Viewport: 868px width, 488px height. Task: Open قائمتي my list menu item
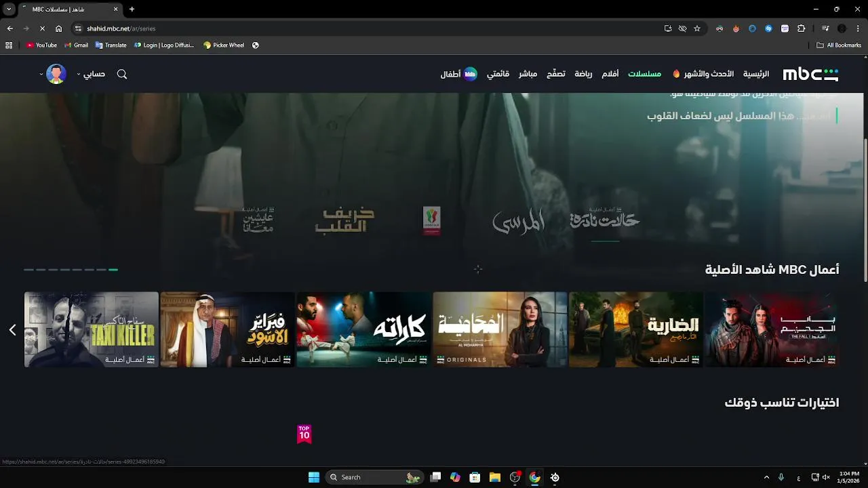pyautogui.click(x=498, y=74)
